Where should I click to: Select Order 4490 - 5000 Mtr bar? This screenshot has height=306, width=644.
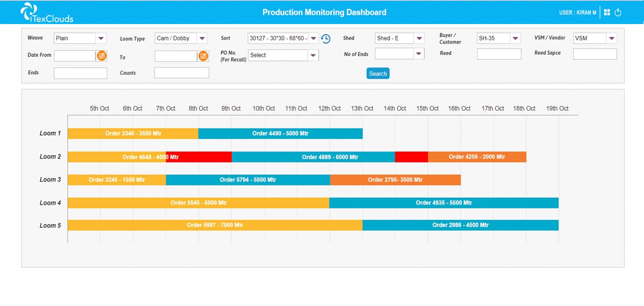[x=280, y=133]
